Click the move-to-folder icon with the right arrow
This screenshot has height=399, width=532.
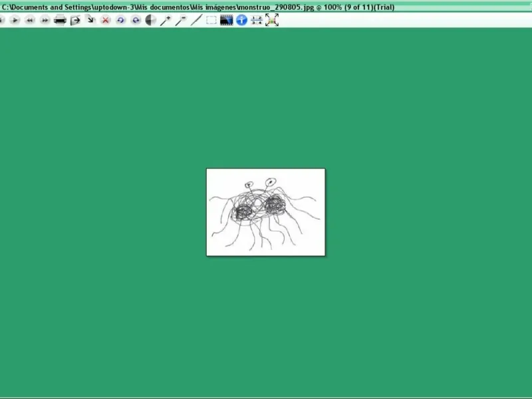point(75,21)
